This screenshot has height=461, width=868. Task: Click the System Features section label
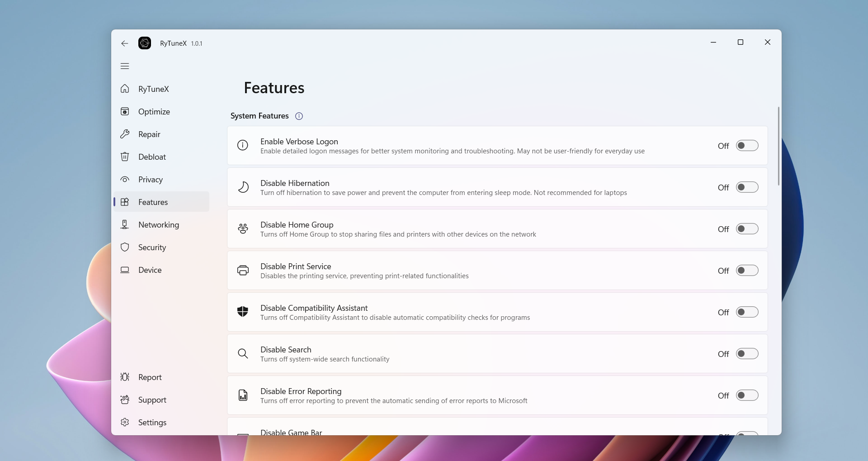259,116
